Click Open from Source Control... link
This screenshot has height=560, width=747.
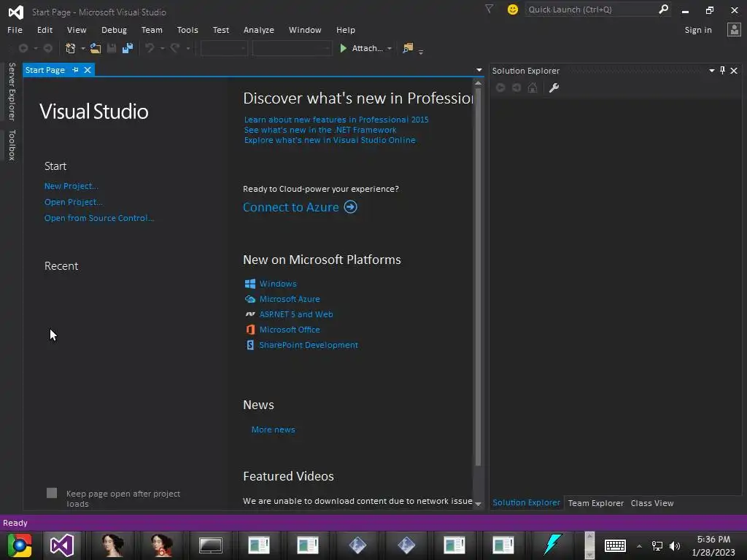click(99, 217)
